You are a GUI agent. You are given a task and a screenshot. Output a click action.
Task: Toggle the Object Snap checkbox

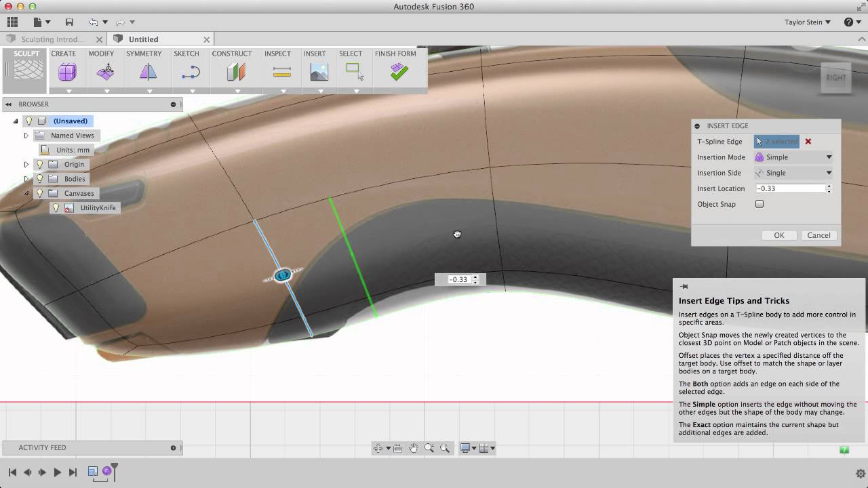pos(759,204)
